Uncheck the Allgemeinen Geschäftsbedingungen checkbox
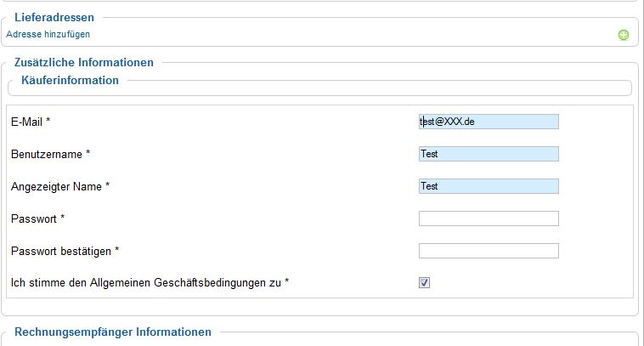 coord(425,282)
